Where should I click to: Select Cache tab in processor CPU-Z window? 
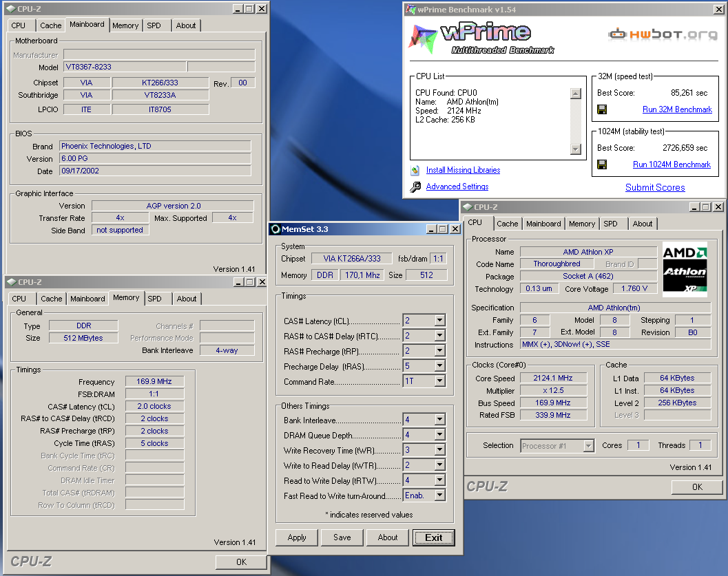[x=507, y=224]
